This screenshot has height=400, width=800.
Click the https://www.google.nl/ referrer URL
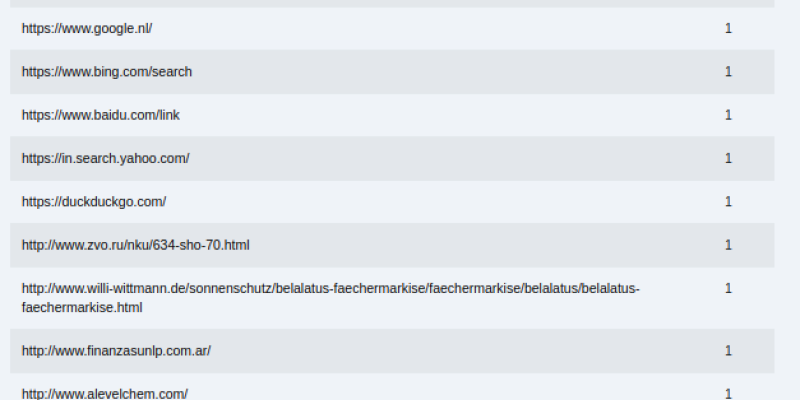87,29
